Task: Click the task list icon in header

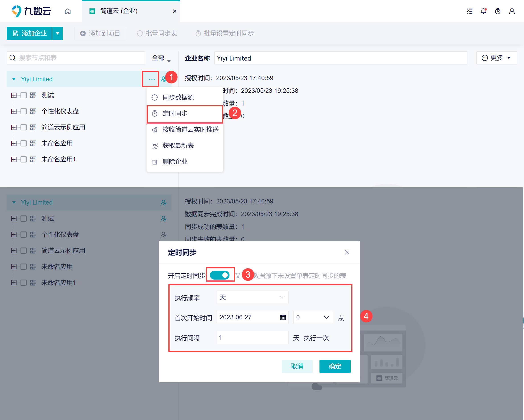Action: pos(470,11)
